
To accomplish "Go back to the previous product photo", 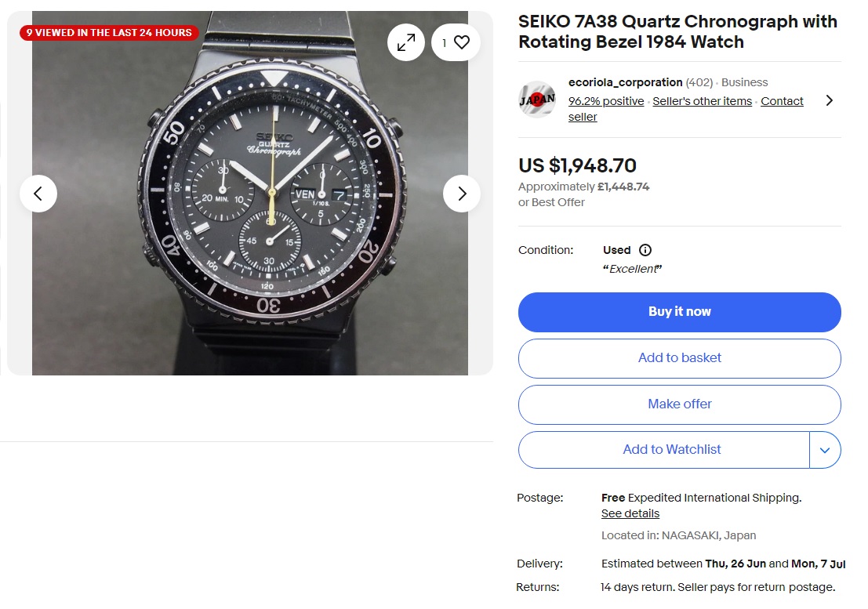I will (x=38, y=194).
